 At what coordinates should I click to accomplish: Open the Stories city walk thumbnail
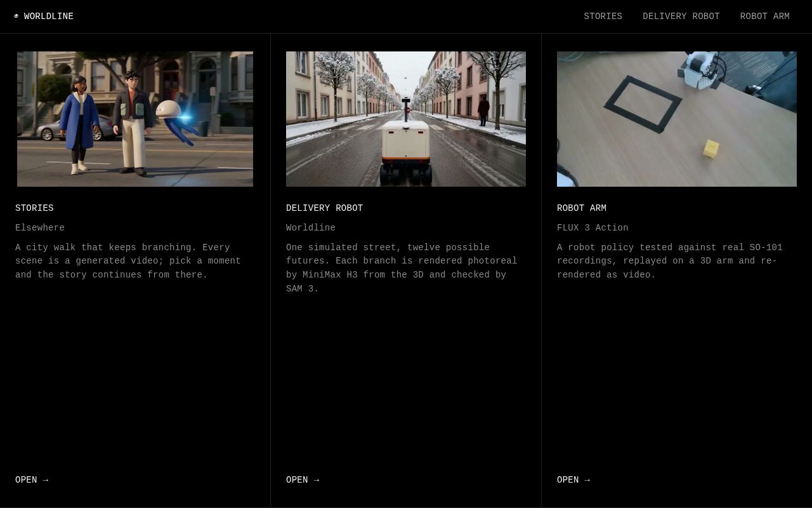pyautogui.click(x=135, y=119)
